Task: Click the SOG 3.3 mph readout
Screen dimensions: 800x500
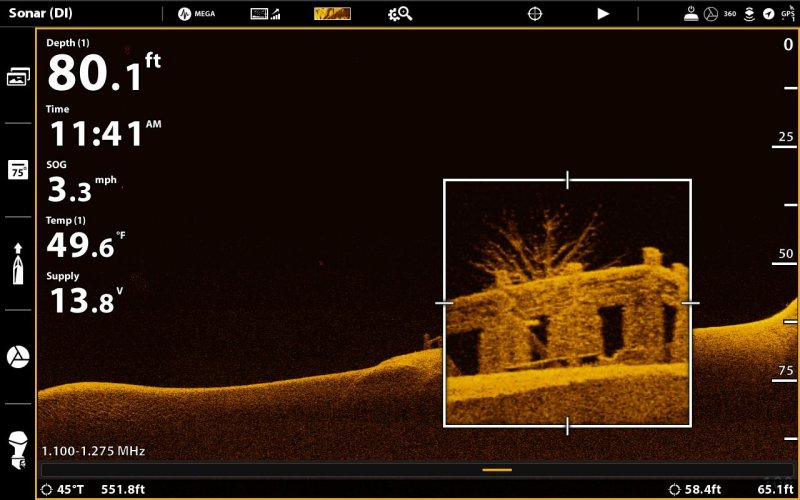Action: (x=81, y=182)
